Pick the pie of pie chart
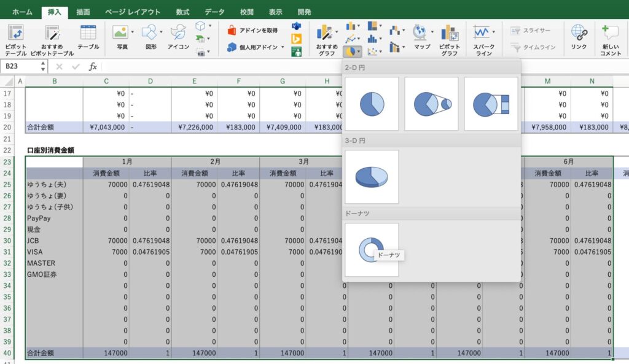The width and height of the screenshot is (629, 364). pos(431,104)
